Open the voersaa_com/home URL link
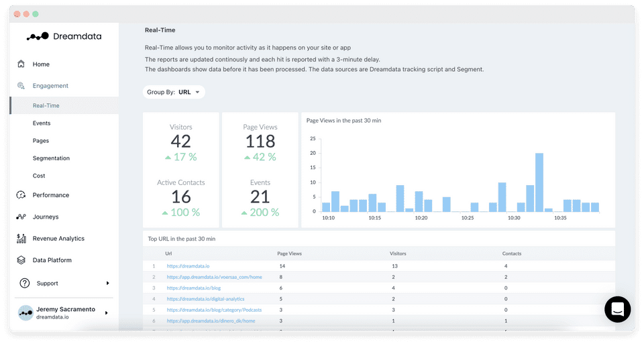This screenshot has width=644, height=344. pyautogui.click(x=215, y=277)
